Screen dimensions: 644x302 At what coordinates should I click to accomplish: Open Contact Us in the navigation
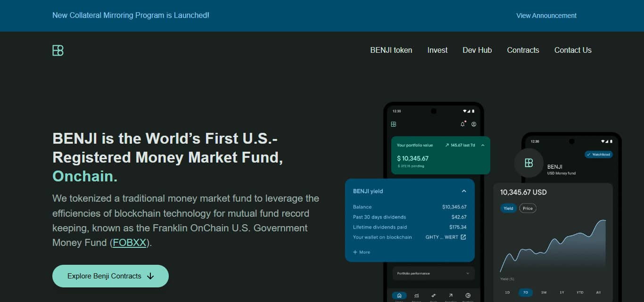(x=573, y=50)
